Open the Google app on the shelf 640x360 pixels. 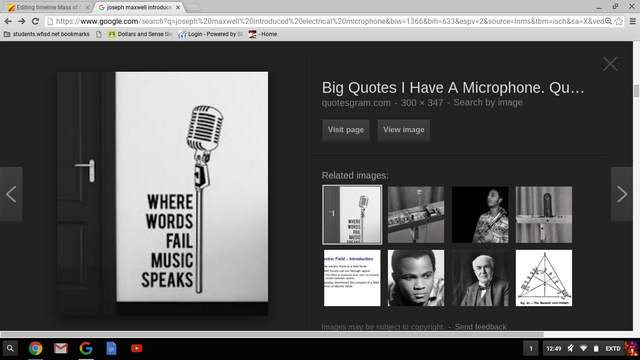click(86, 349)
